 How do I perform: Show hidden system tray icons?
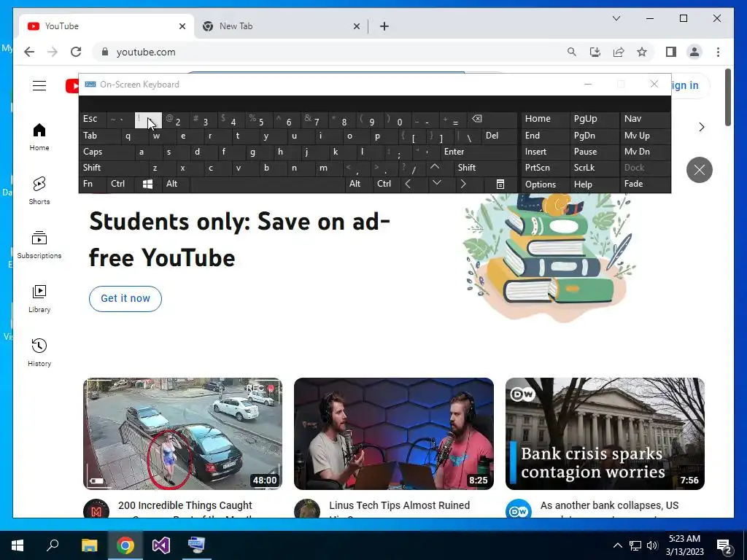[617, 545]
